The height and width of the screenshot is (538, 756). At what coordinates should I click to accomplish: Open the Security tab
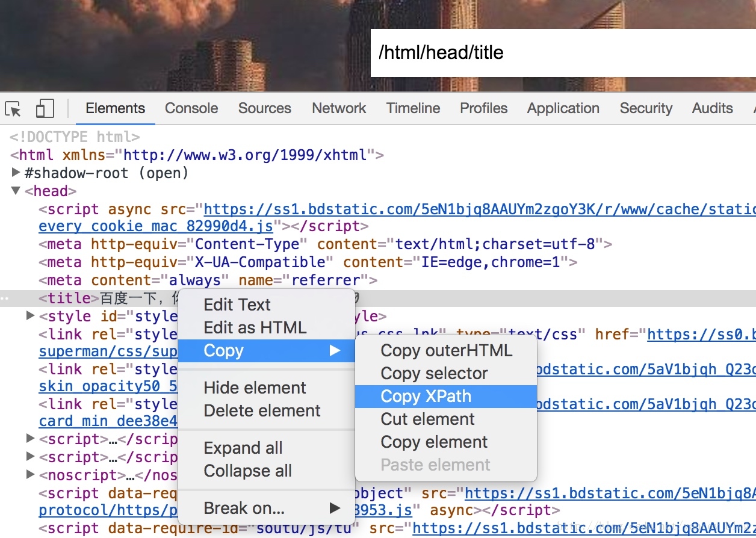pos(646,108)
